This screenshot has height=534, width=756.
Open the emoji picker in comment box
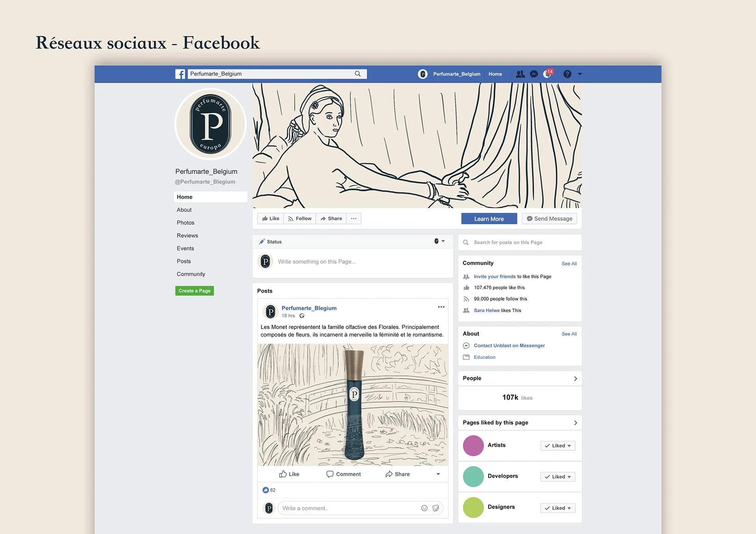pyautogui.click(x=424, y=508)
